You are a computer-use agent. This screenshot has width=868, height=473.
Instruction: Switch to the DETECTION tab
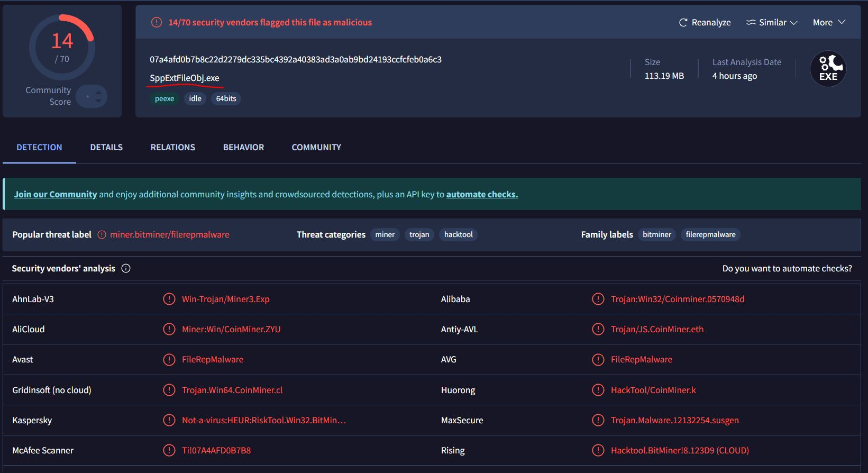[x=39, y=147]
